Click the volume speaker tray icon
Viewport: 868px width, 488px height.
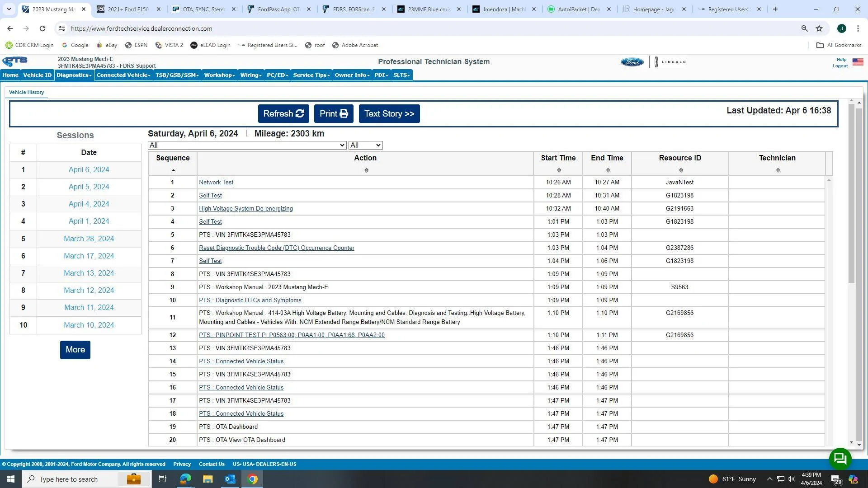(x=791, y=479)
